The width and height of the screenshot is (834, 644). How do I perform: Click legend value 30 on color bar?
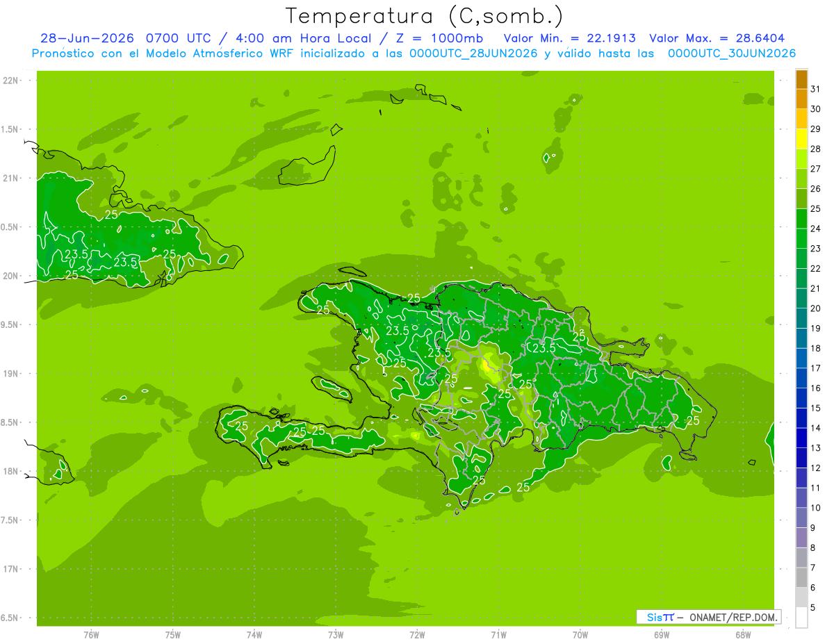pyautogui.click(x=815, y=109)
